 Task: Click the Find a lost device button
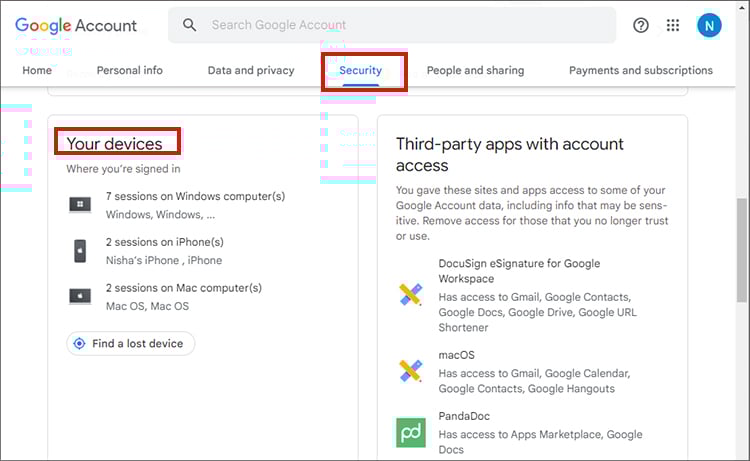pos(131,344)
